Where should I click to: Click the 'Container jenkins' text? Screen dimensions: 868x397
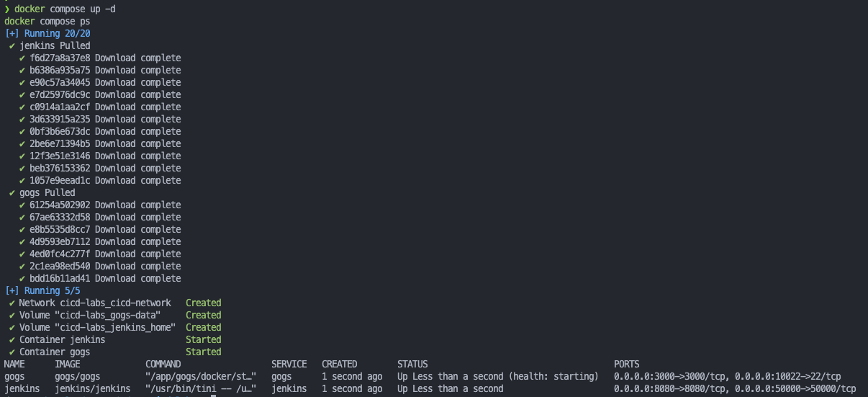(62, 339)
